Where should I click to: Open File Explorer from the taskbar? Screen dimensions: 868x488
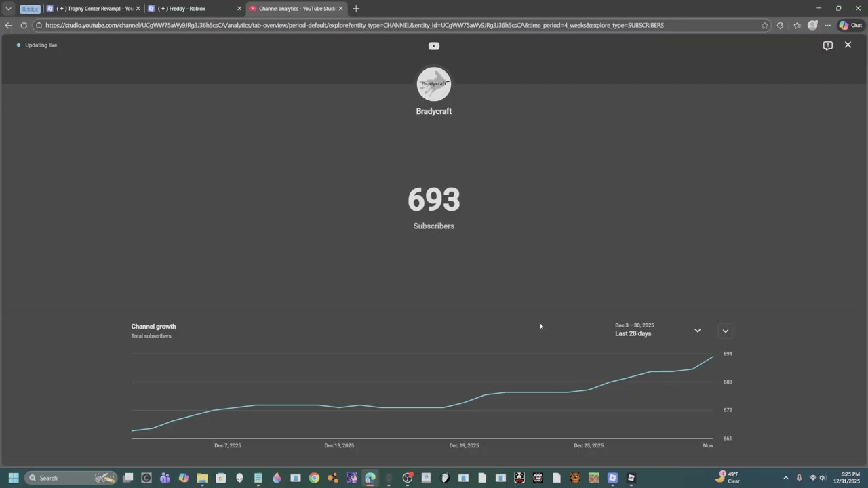(202, 478)
